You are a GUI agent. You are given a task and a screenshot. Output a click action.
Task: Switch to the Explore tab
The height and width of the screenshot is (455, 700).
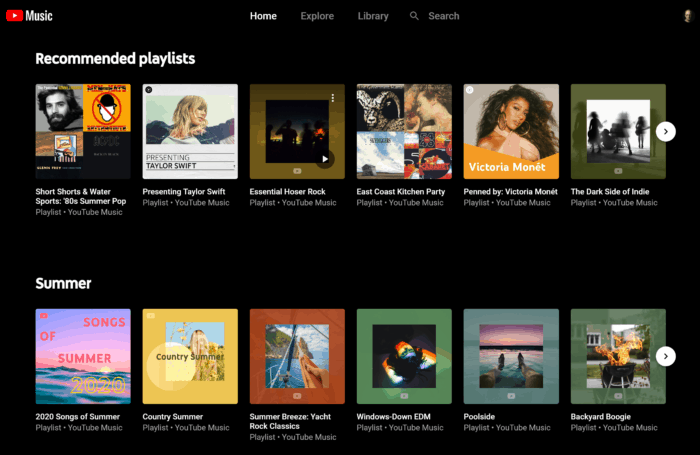click(x=317, y=16)
